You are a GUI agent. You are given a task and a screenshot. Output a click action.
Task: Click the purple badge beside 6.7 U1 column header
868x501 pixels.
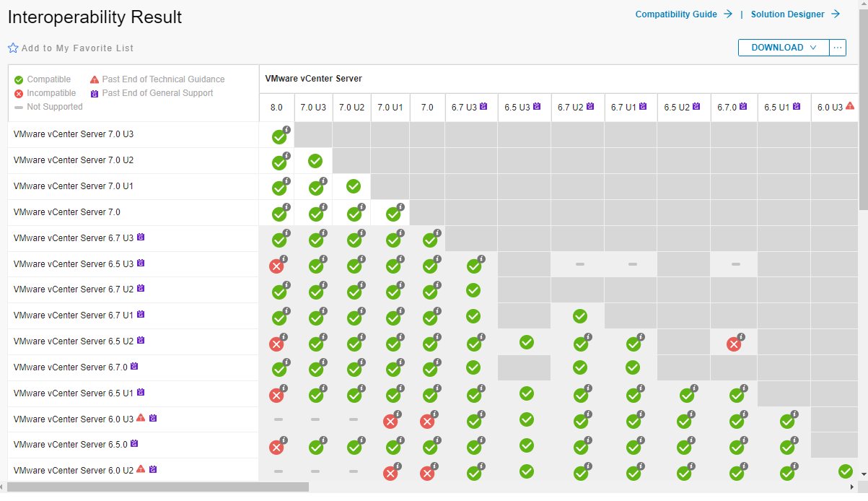(x=643, y=107)
